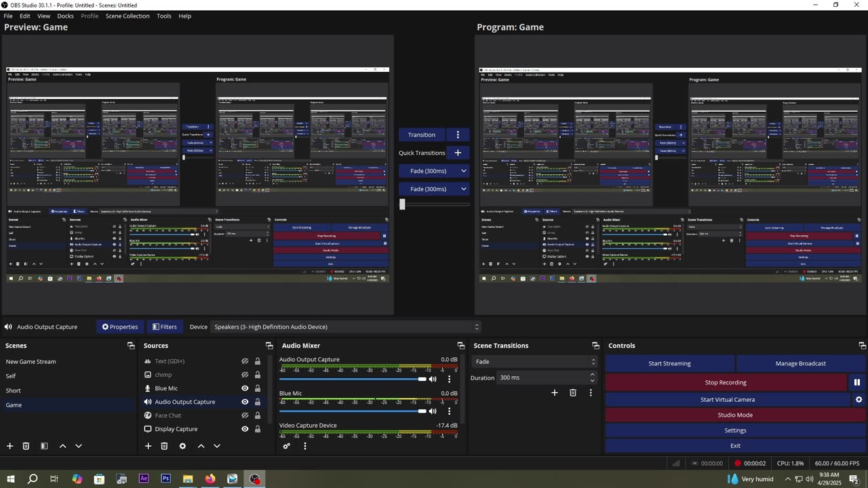This screenshot has width=868, height=488.
Task: Remove scene transition with trash icon
Action: pos(572,392)
